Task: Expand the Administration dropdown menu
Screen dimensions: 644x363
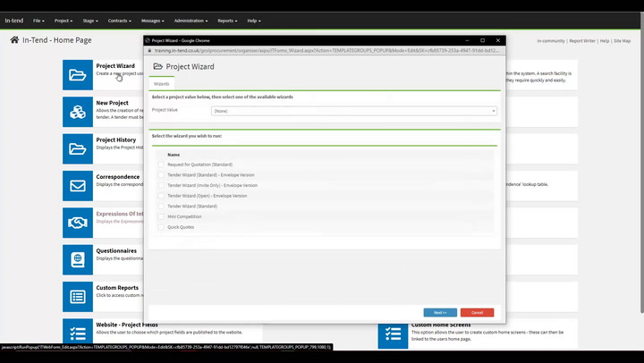Action: click(x=191, y=20)
